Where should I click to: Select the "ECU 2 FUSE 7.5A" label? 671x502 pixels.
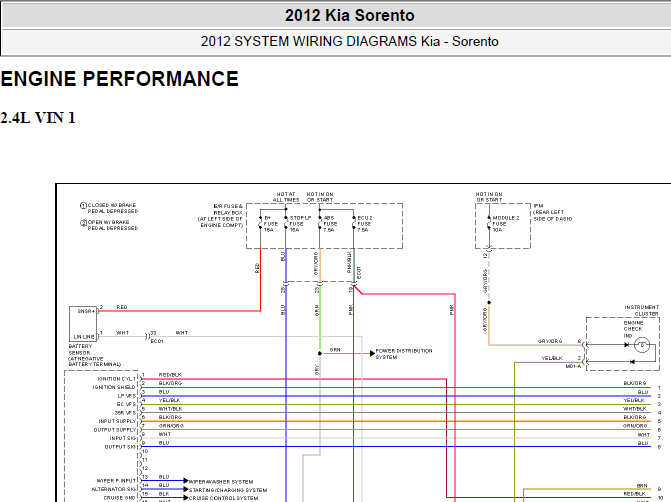tap(365, 224)
